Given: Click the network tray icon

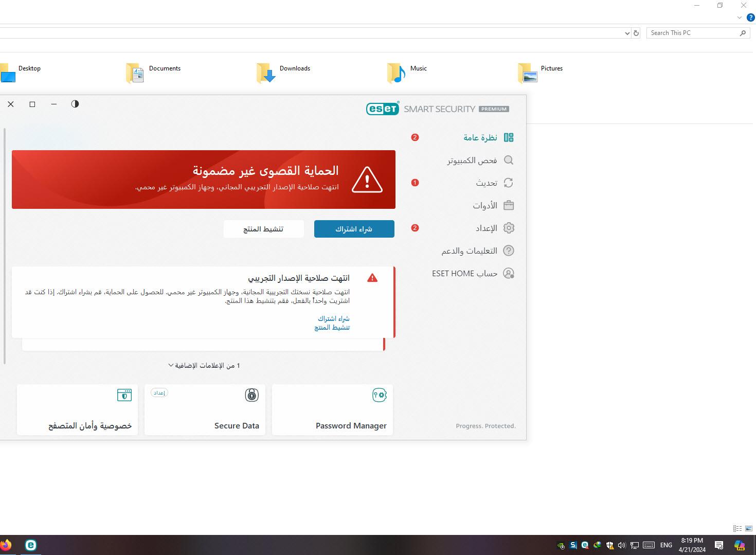Looking at the screenshot, I should coord(635,545).
